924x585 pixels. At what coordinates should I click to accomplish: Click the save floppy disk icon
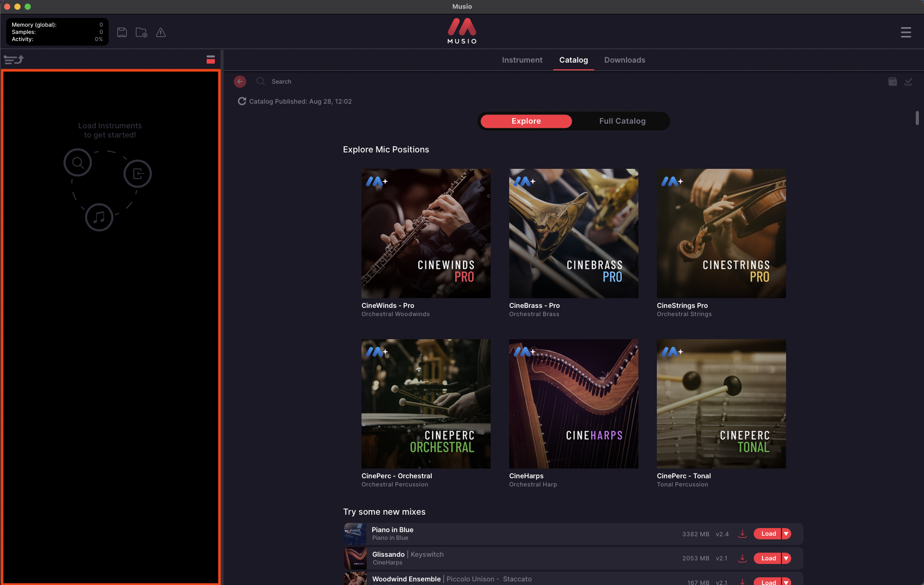122,32
